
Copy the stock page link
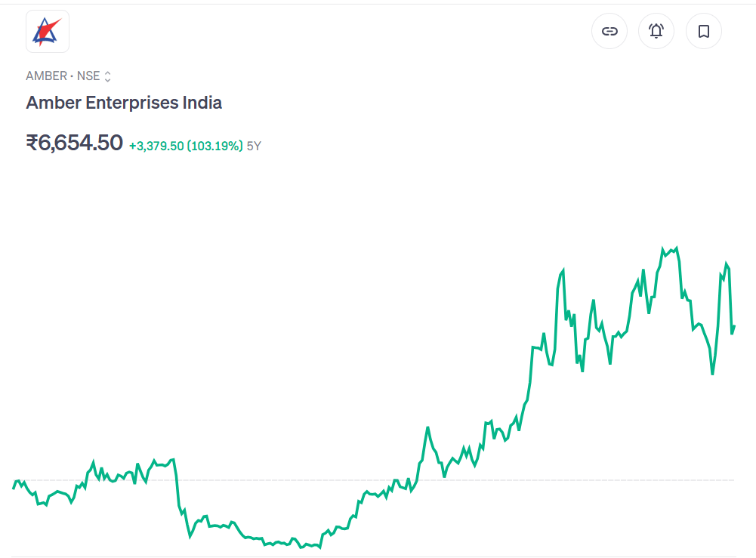(609, 32)
